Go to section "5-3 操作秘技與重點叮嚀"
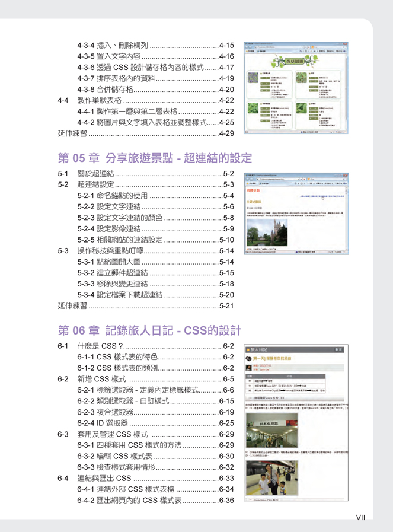This screenshot has height=532, width=393. 146,251
